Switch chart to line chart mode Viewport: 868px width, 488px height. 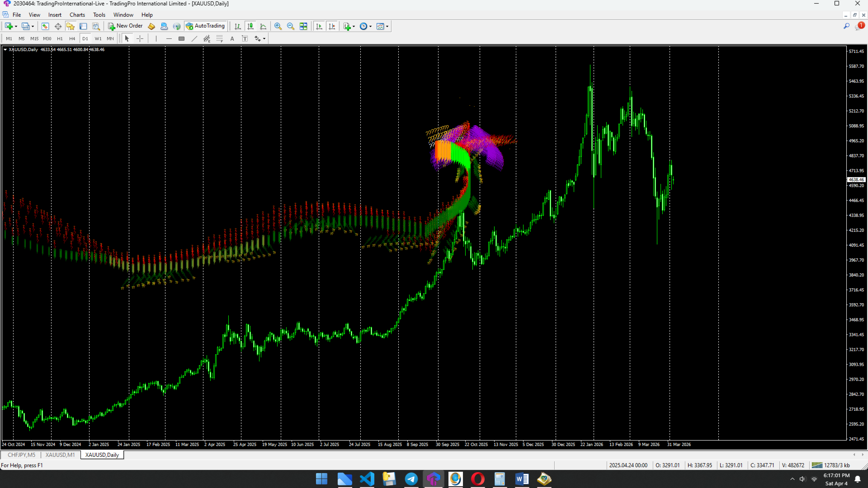click(263, 26)
